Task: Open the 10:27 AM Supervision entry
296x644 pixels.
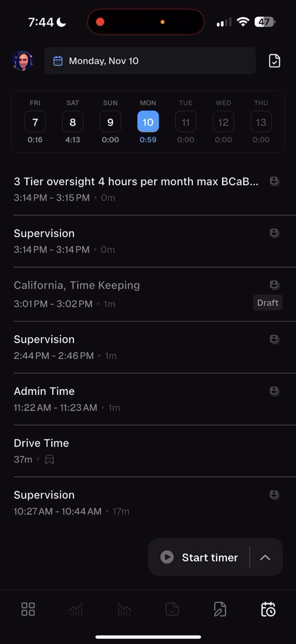Action: click(148, 502)
